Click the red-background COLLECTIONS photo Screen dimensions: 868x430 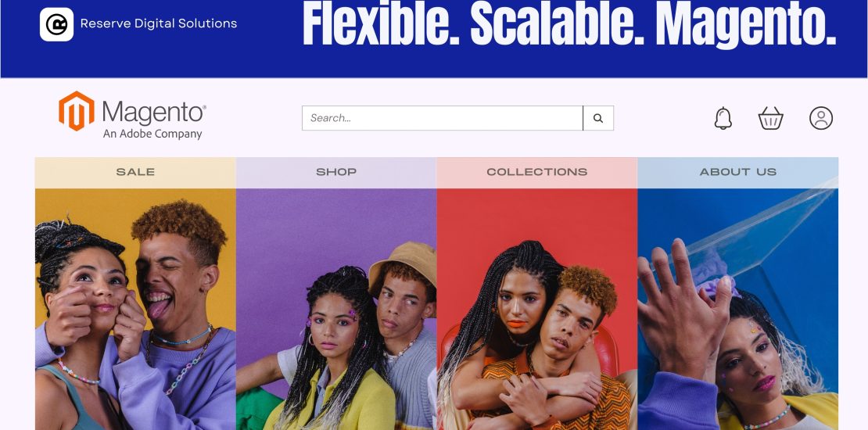coord(537,309)
